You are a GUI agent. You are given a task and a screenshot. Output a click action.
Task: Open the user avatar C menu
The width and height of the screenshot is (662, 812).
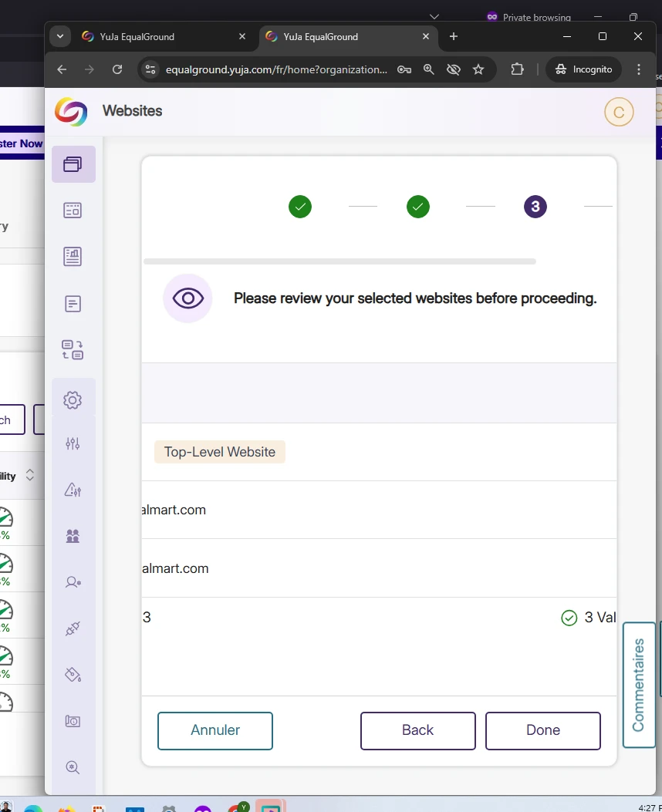pos(619,112)
